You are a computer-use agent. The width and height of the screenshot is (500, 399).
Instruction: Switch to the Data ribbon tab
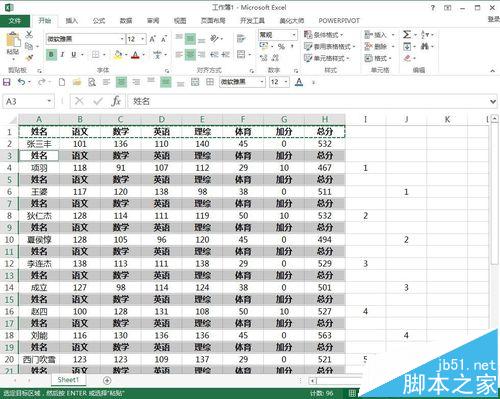(126, 21)
